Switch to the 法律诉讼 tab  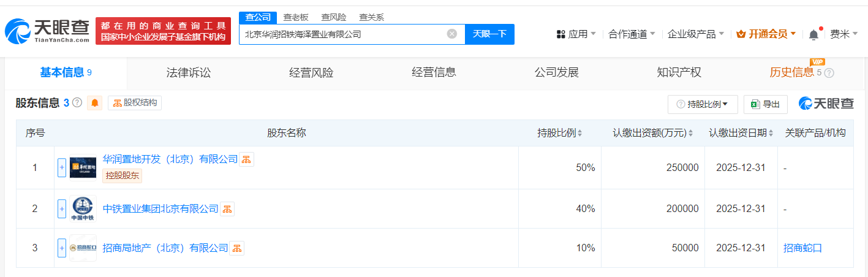[189, 72]
